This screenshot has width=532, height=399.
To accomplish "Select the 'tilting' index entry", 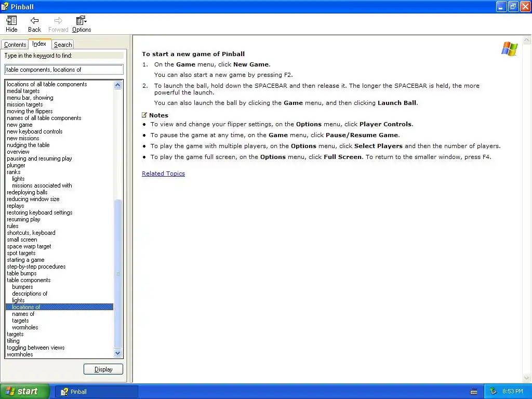I will [x=13, y=341].
